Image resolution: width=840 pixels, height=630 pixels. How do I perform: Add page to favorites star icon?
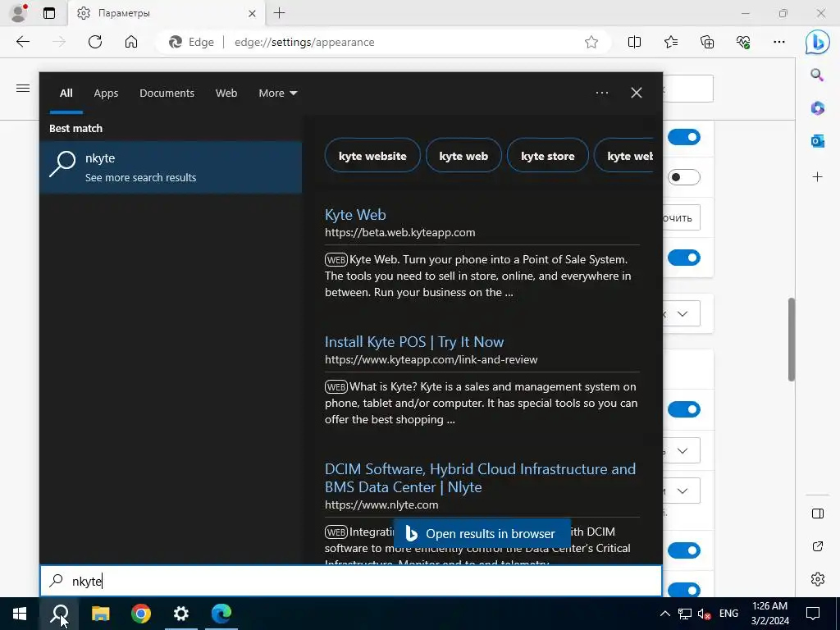[x=591, y=42]
